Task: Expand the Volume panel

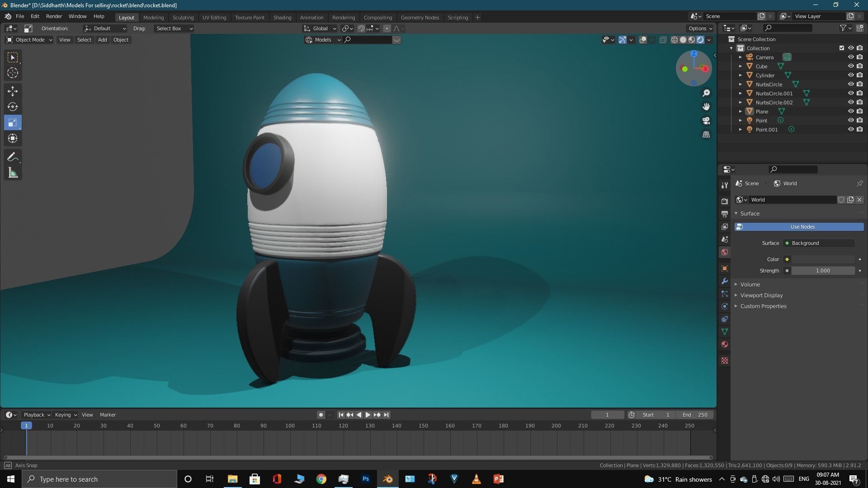Action: (750, 285)
